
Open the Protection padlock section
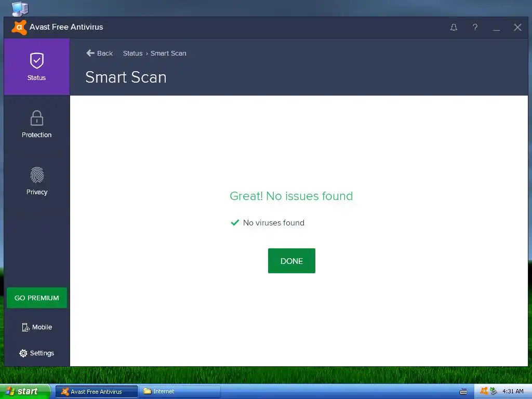pyautogui.click(x=37, y=124)
